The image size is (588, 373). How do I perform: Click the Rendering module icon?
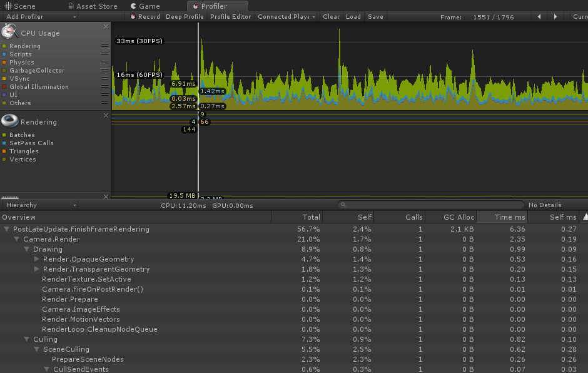[x=9, y=121]
